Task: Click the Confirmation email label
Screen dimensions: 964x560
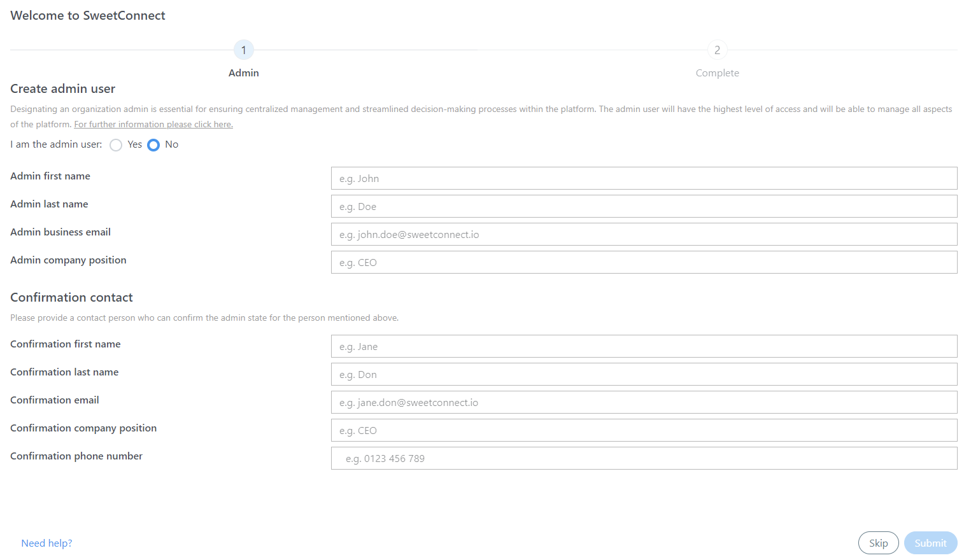Action: click(x=55, y=400)
